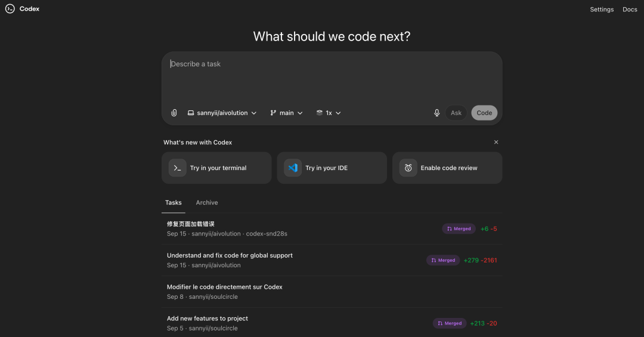644x337 pixels.
Task: Select the Tasks tab
Action: (x=174, y=203)
